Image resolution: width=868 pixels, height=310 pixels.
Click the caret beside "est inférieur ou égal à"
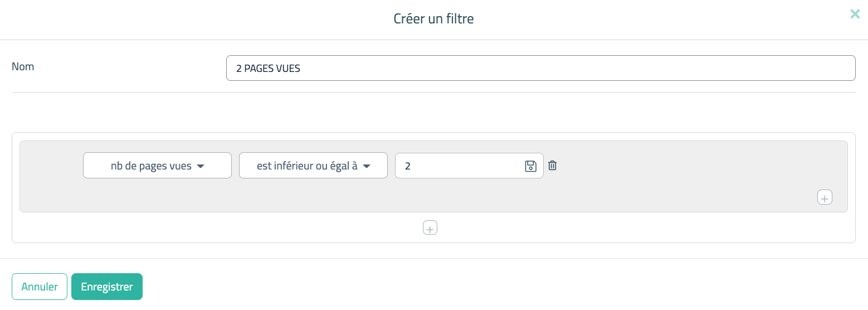click(367, 166)
